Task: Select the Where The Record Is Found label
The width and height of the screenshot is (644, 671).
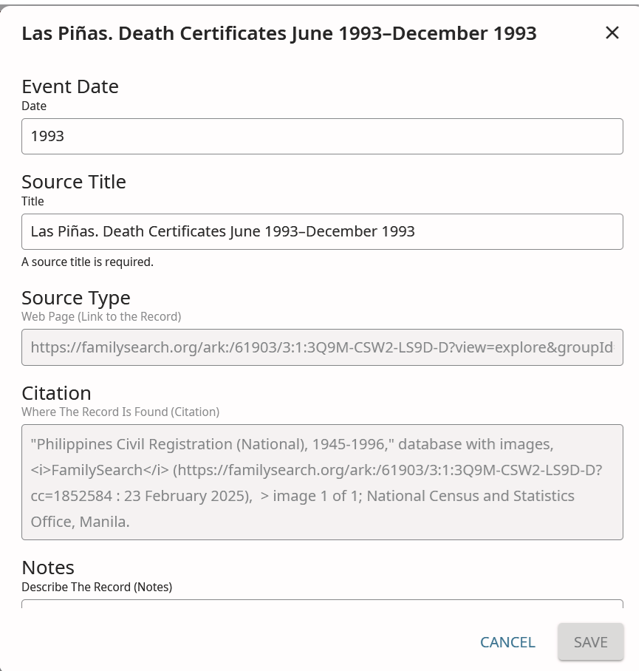Action: (x=120, y=412)
